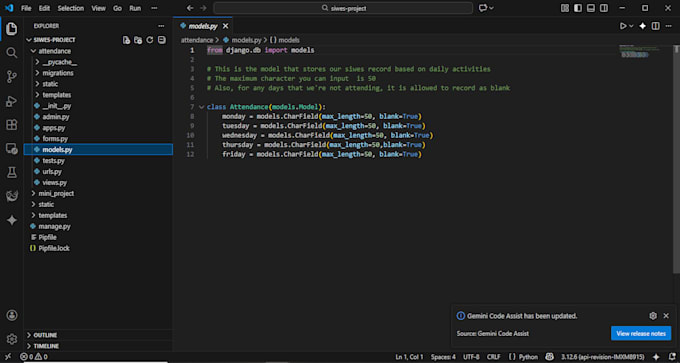Click the errors and warnings status indicator
The height and width of the screenshot is (363, 680).
pos(34,357)
